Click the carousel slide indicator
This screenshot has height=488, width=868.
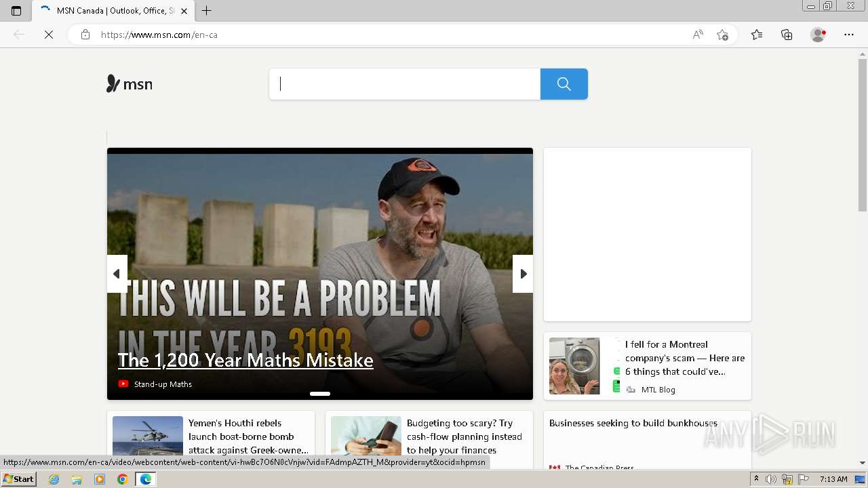pos(320,393)
